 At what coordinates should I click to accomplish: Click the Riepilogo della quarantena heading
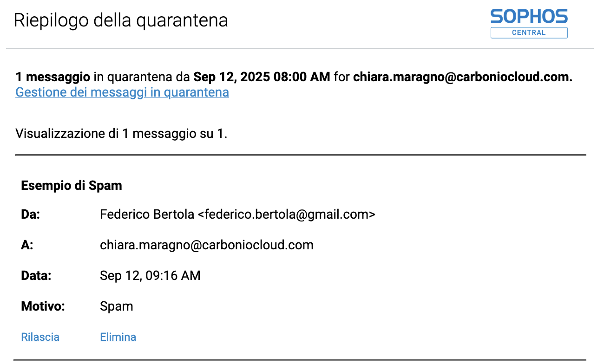[121, 20]
